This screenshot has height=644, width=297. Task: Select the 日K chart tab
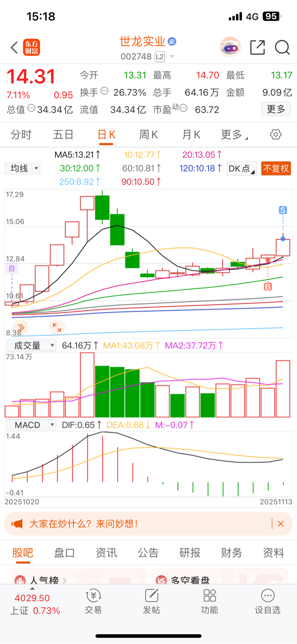click(x=106, y=135)
